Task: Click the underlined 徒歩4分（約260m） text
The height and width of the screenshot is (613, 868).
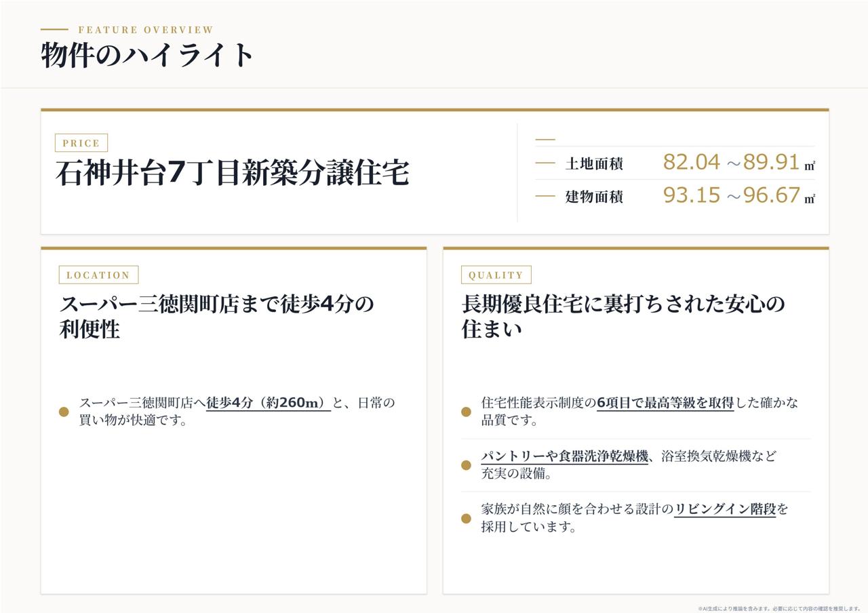Action: coord(269,403)
